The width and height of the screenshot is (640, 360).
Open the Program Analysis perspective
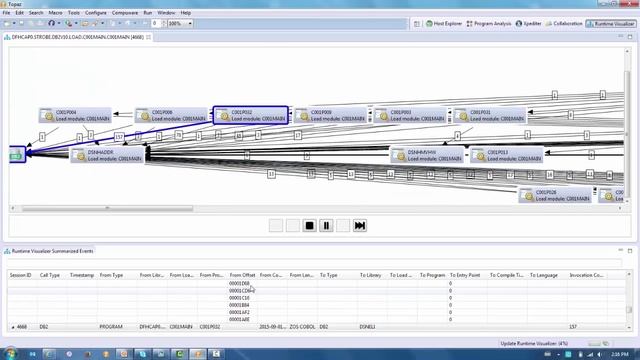(489, 24)
